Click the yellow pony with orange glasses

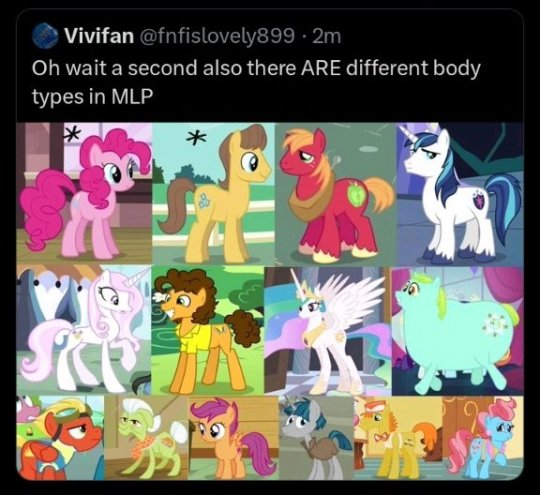click(x=398, y=438)
